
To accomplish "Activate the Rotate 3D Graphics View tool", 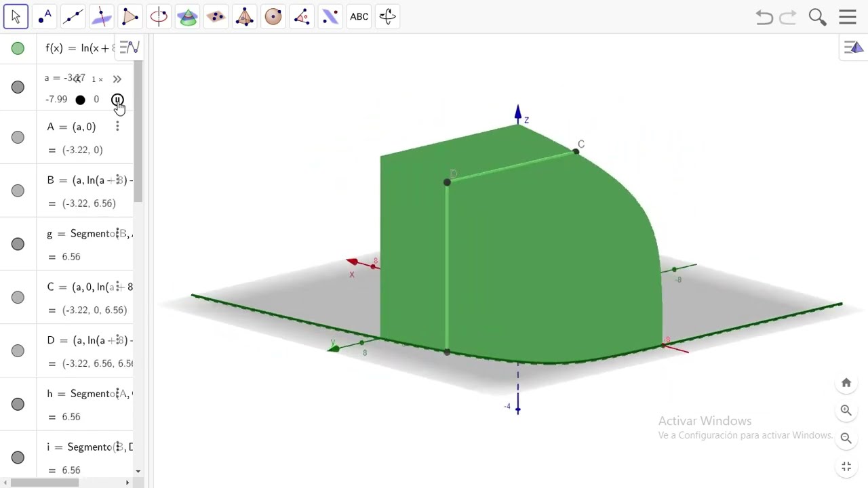I will click(387, 16).
